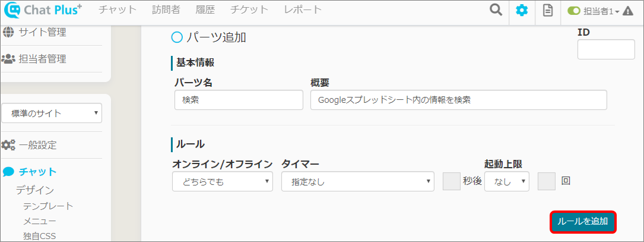Viewport: 644px width, 242px height.
Task: Expand the タイマー dropdown
Action: pos(359,182)
